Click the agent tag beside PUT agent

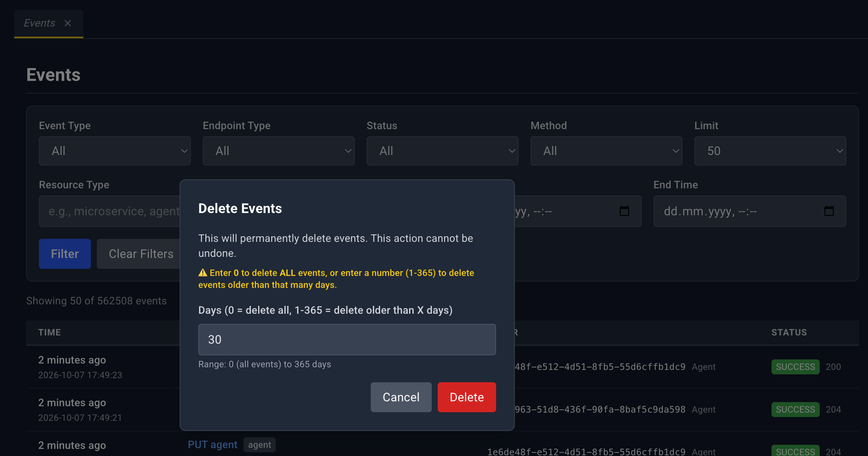pyautogui.click(x=260, y=445)
